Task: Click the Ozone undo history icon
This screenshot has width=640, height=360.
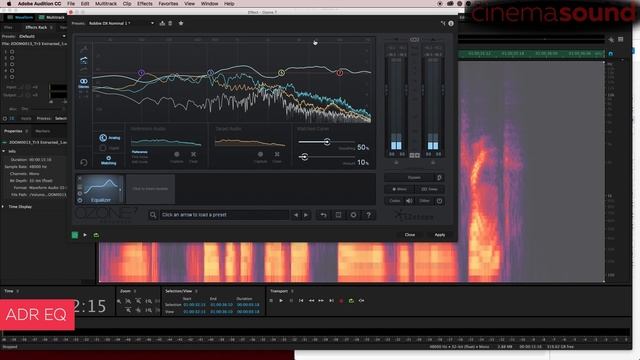Action: (x=323, y=215)
